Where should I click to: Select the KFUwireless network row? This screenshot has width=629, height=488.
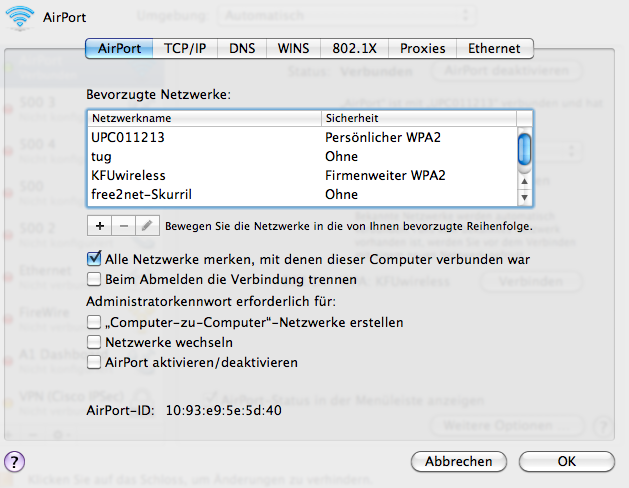click(302, 176)
